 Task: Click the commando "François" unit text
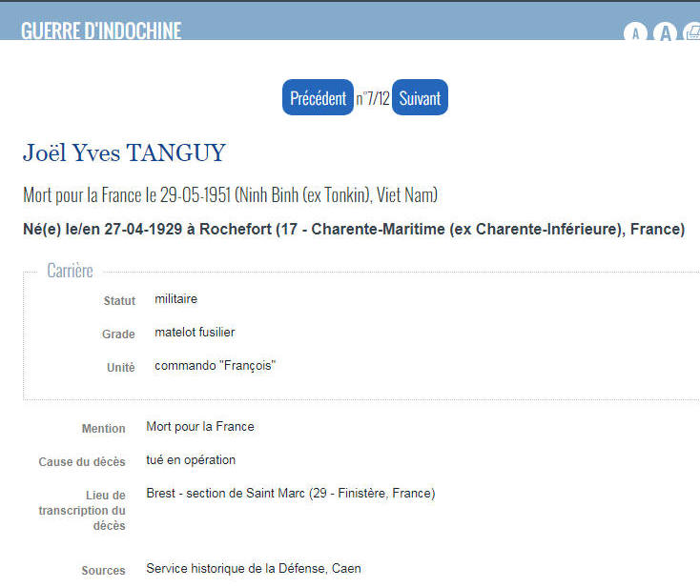215,366
